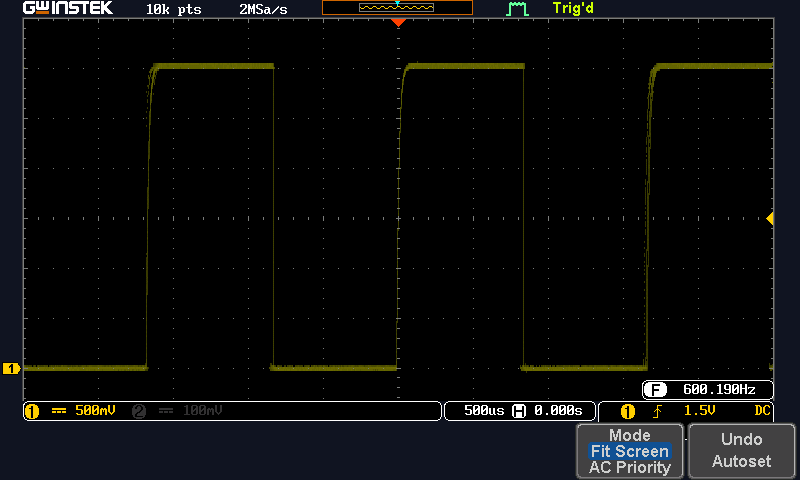Click the 600.190Hz frequency readout
The width and height of the screenshot is (800, 480).
pyautogui.click(x=718, y=390)
